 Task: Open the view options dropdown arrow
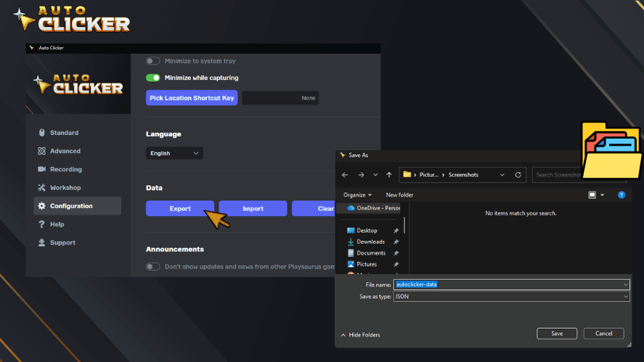(602, 195)
